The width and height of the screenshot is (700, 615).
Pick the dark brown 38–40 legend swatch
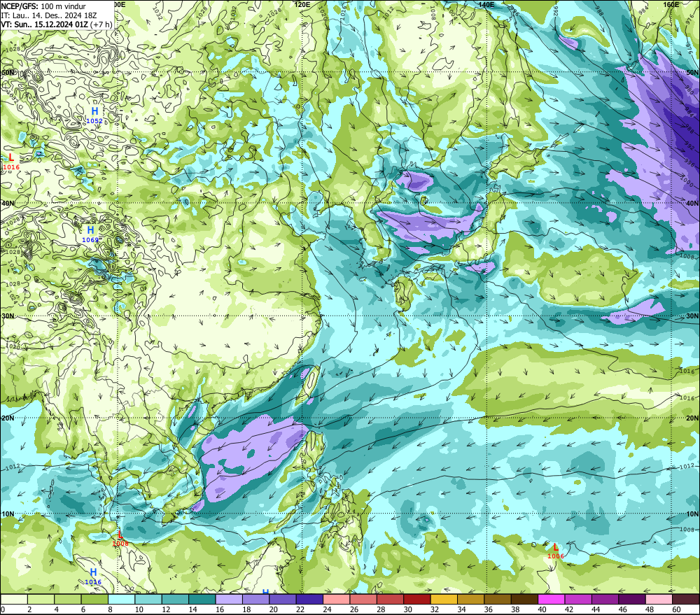[x=524, y=599]
